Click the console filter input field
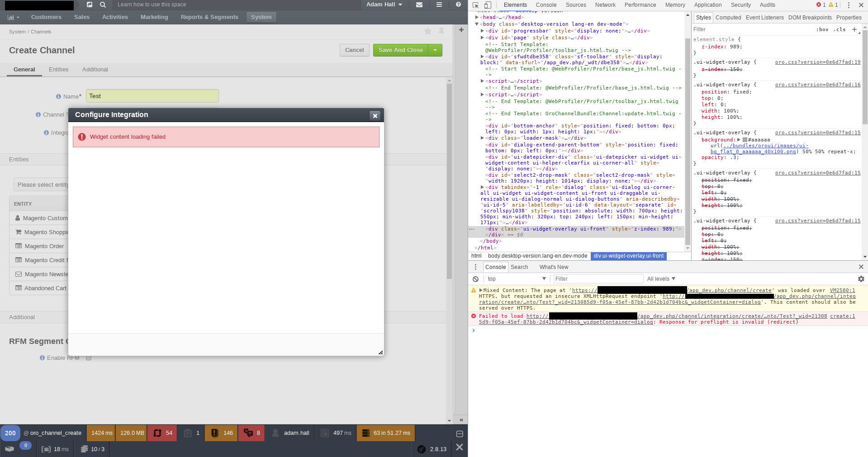 (598, 279)
